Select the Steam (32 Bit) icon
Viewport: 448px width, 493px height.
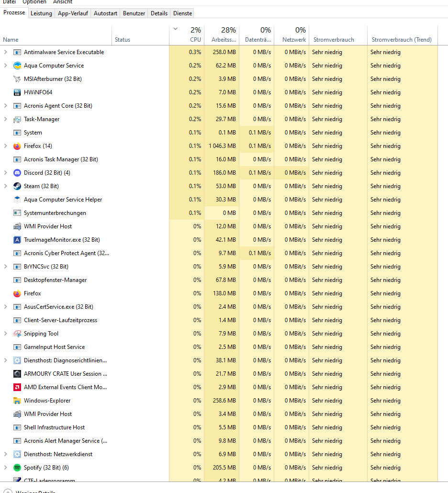[17, 186]
